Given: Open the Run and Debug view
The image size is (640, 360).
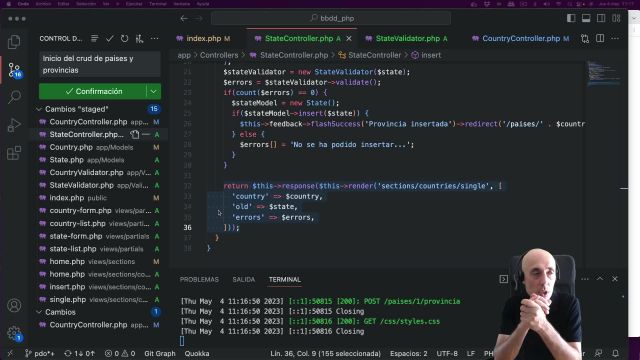Looking at the screenshot, I should point(14,125).
